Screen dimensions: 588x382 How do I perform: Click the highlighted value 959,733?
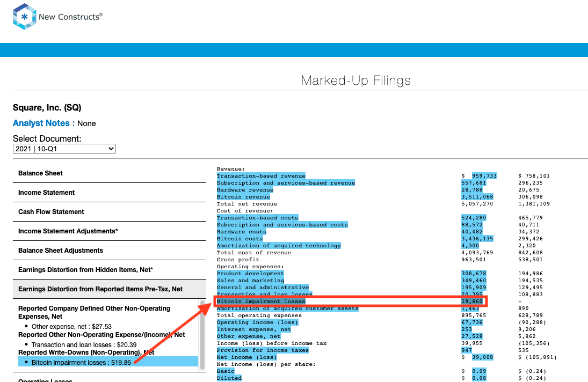click(484, 175)
